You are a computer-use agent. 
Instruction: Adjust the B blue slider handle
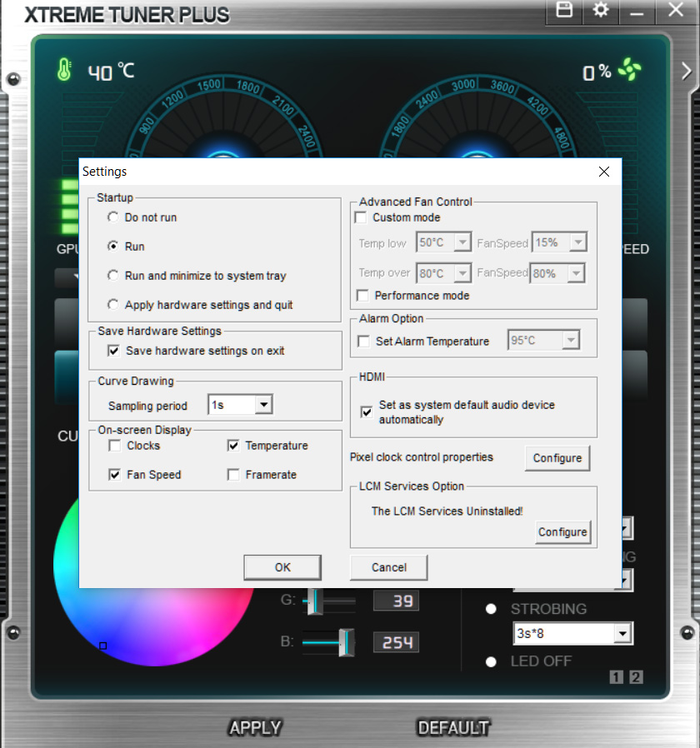pos(347,642)
